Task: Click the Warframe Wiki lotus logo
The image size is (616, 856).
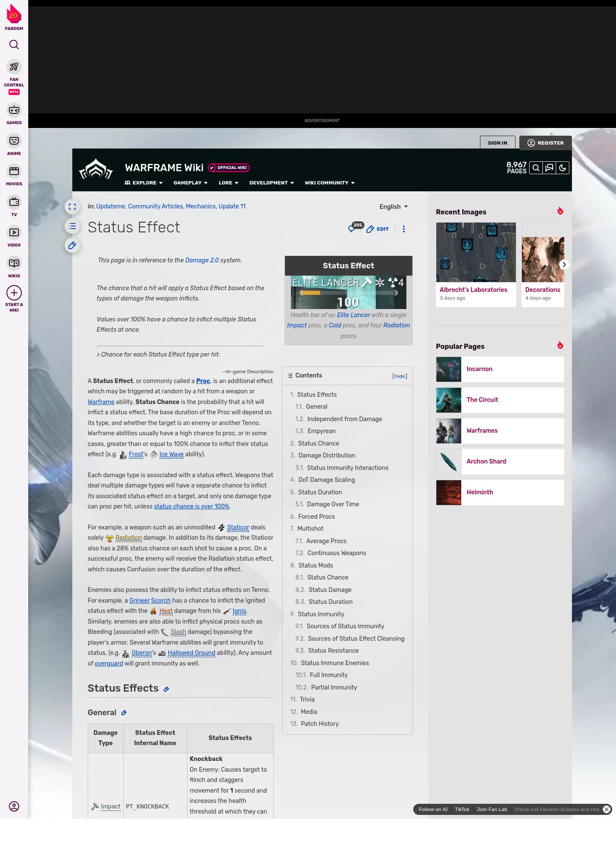Action: [96, 169]
